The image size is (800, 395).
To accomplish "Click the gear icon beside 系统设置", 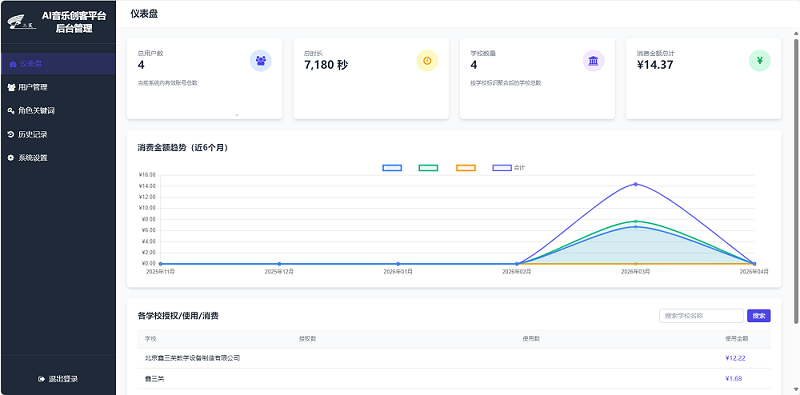I will [x=11, y=158].
